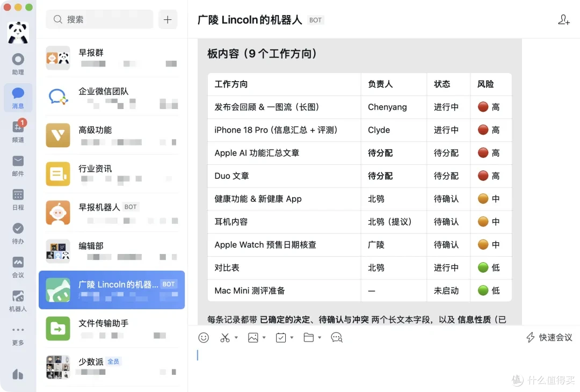Select the 消息 messages sidebar icon
Viewport: 580px width, 392px height.
[x=18, y=98]
